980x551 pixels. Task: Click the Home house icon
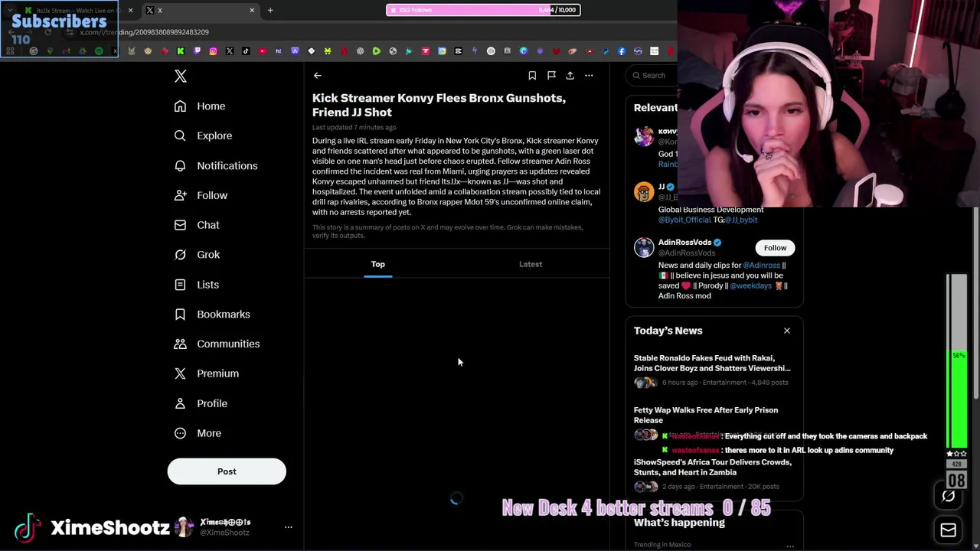click(x=180, y=106)
